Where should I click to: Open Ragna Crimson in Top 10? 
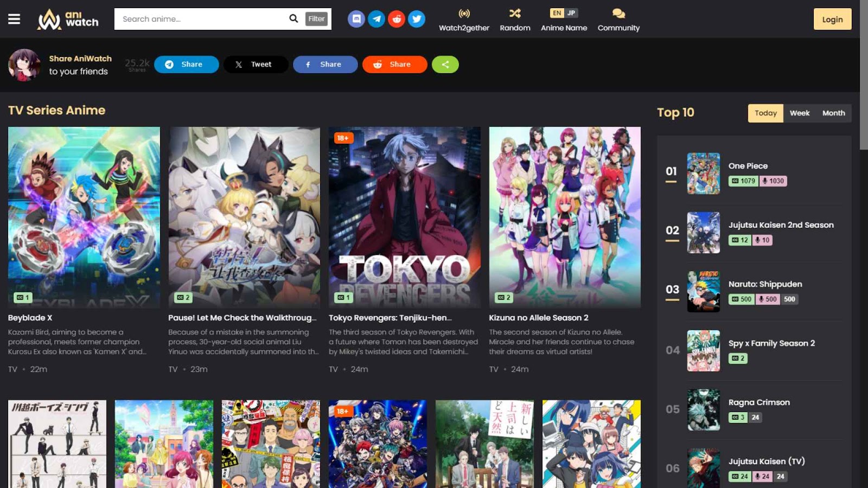pos(759,402)
